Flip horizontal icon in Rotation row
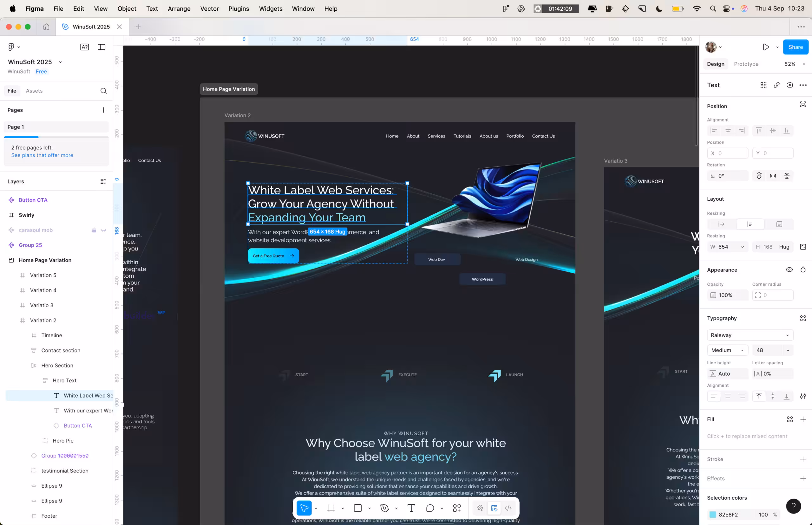The image size is (812, 525). (x=773, y=176)
